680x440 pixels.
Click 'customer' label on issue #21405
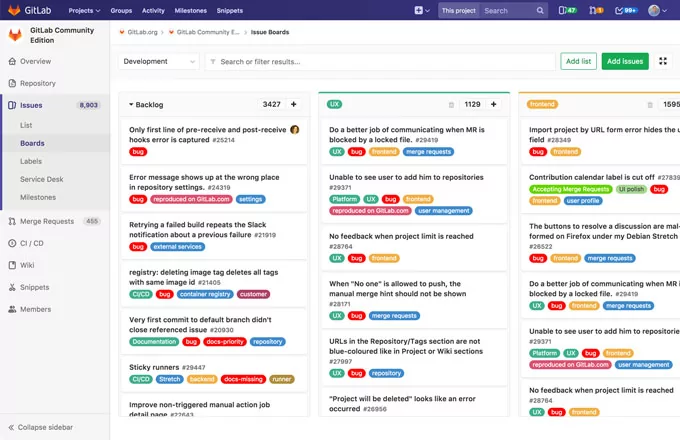pos(253,294)
